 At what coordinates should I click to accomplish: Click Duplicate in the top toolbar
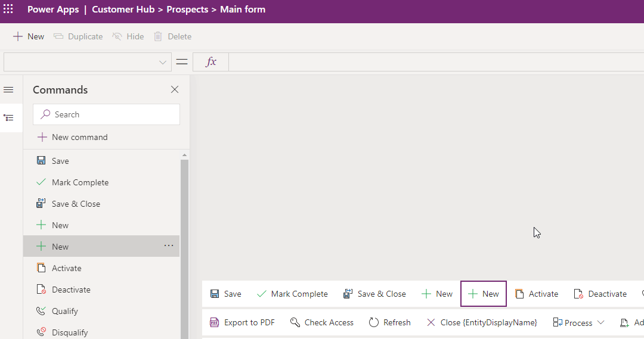pyautogui.click(x=79, y=36)
